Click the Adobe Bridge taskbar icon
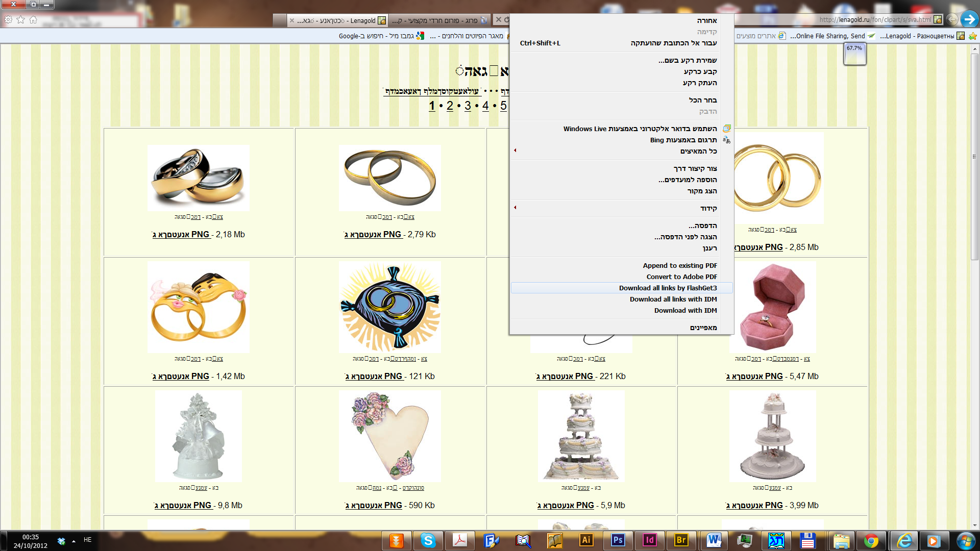Viewport: 980px width, 551px height. (681, 540)
